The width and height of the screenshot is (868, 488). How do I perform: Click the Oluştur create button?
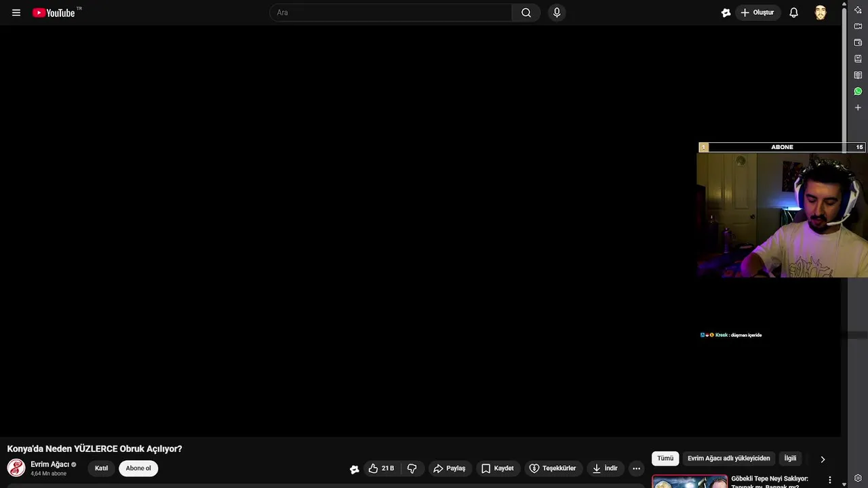pyautogui.click(x=758, y=13)
